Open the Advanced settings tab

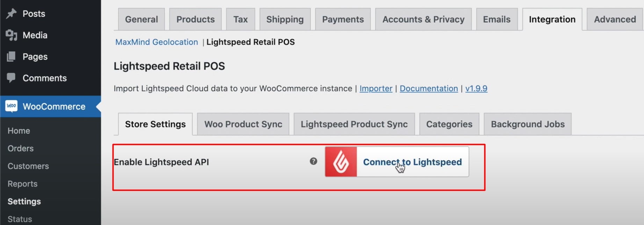click(x=615, y=19)
